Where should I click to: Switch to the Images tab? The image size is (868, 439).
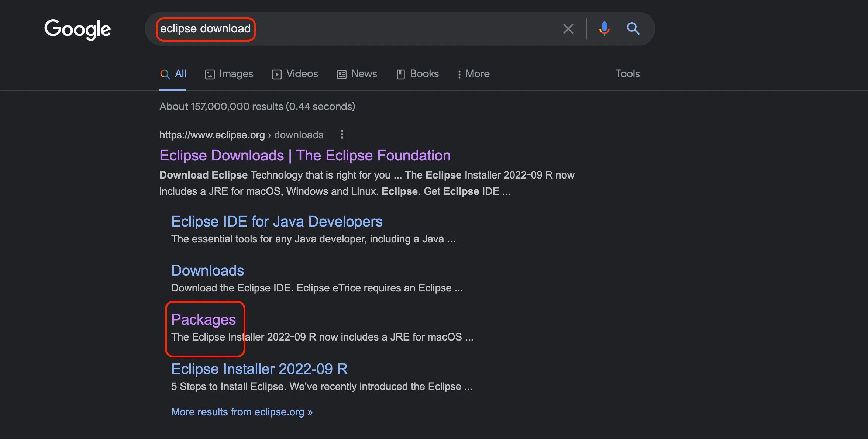[x=229, y=74]
